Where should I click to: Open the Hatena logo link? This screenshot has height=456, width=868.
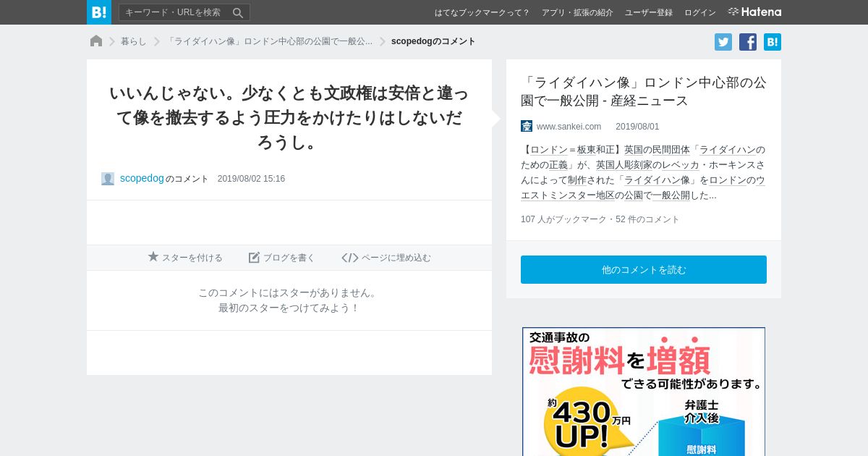(x=754, y=12)
